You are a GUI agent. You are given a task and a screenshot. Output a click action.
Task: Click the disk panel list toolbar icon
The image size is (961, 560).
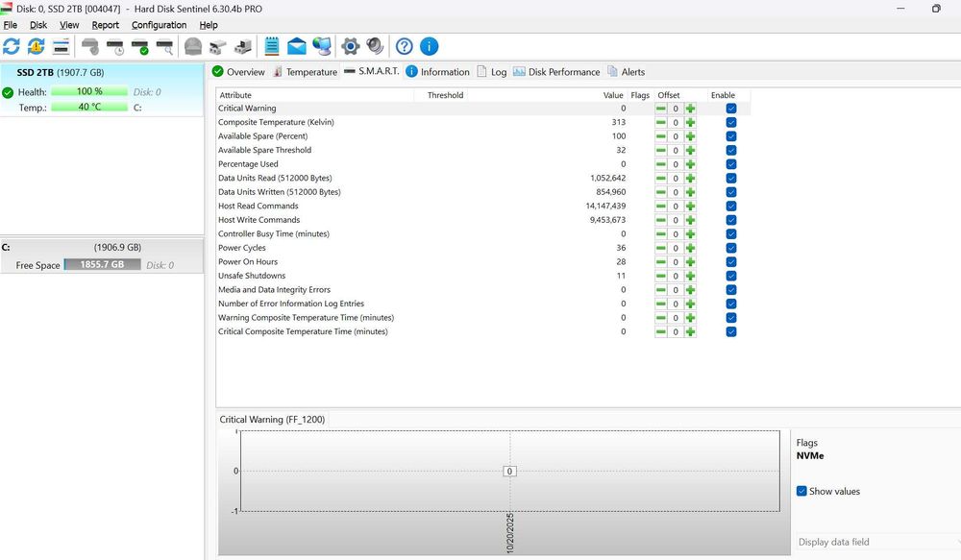click(x=61, y=46)
